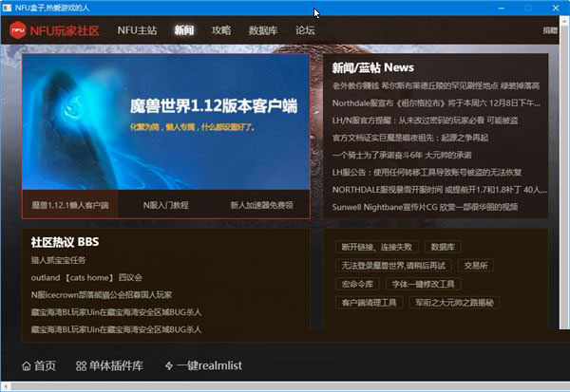Viewport: 570px width, 392px height.
Task: Click the app icon in the title bar
Action: pos(7,8)
